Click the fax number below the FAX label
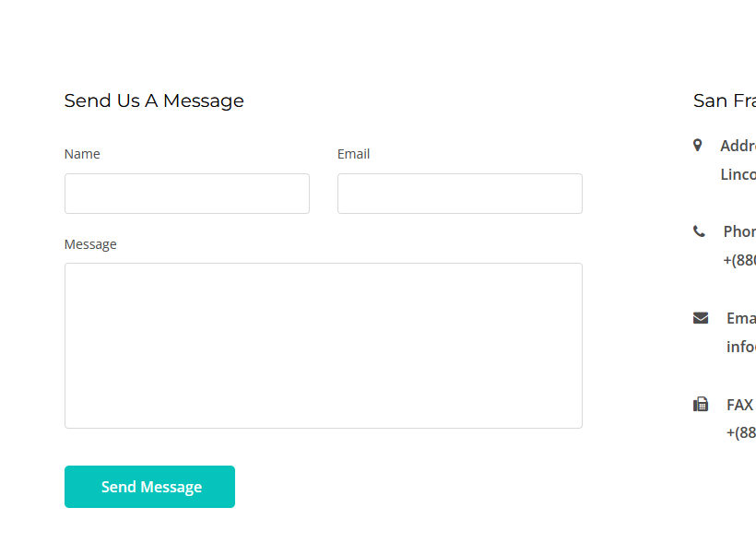 click(x=740, y=432)
